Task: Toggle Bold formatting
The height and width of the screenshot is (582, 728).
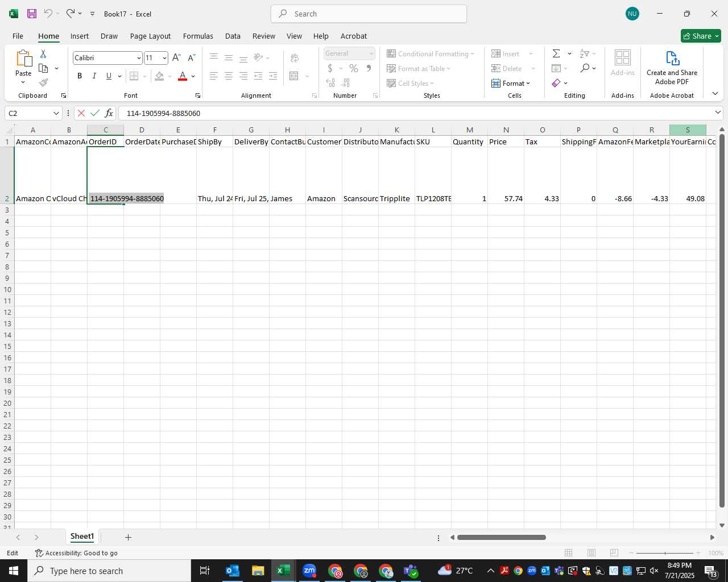Action: click(80, 76)
